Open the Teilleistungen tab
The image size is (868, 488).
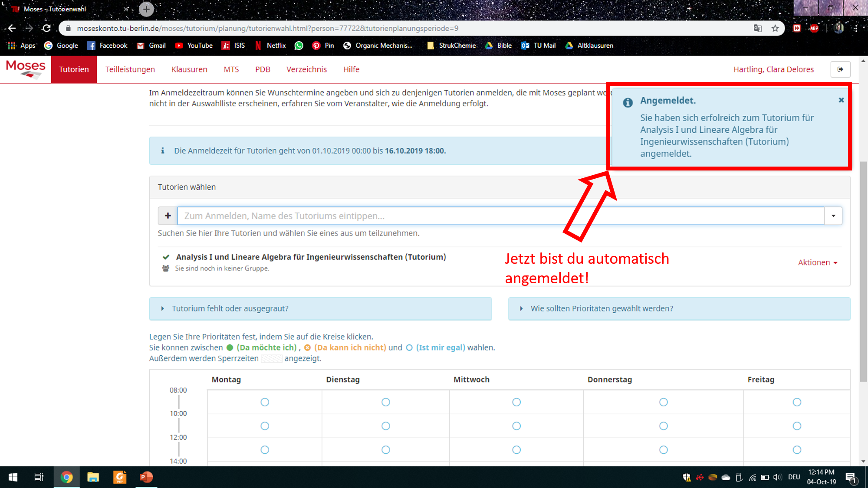[130, 69]
